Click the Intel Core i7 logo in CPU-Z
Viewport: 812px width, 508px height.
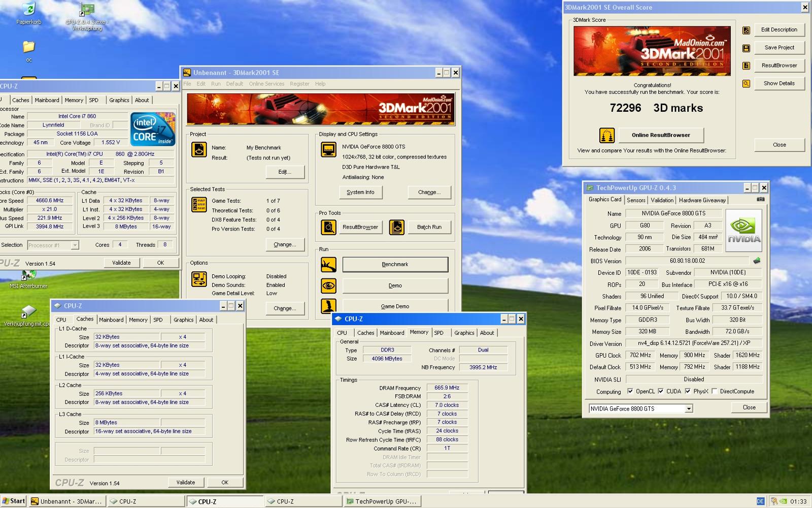153,129
